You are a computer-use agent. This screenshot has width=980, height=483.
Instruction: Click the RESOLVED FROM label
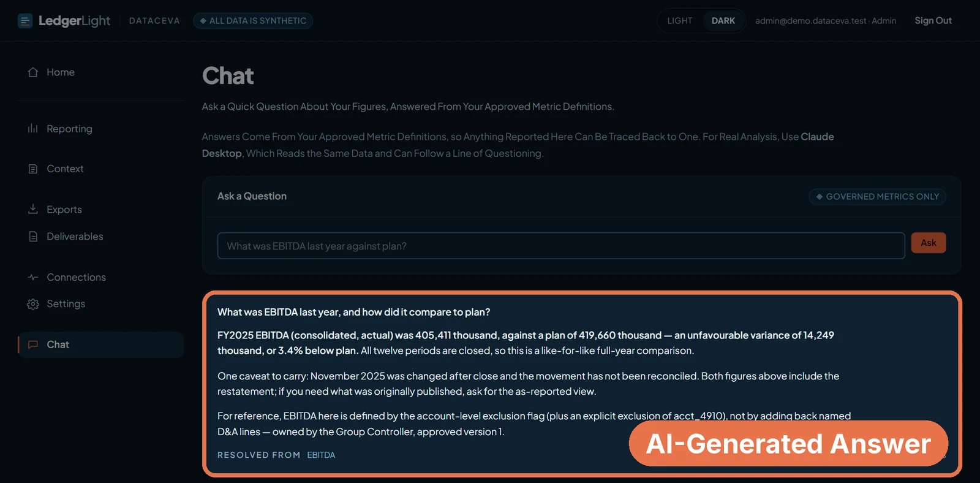tap(258, 455)
